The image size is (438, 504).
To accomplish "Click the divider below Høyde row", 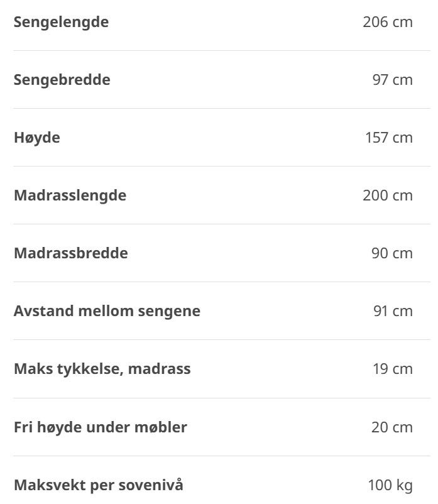I will [x=222, y=166].
